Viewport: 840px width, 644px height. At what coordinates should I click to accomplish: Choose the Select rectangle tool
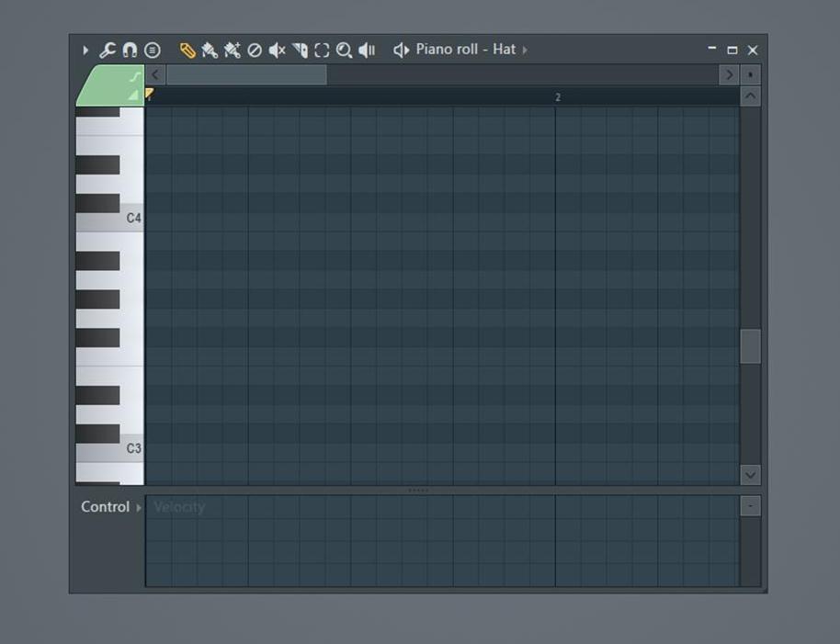(322, 51)
